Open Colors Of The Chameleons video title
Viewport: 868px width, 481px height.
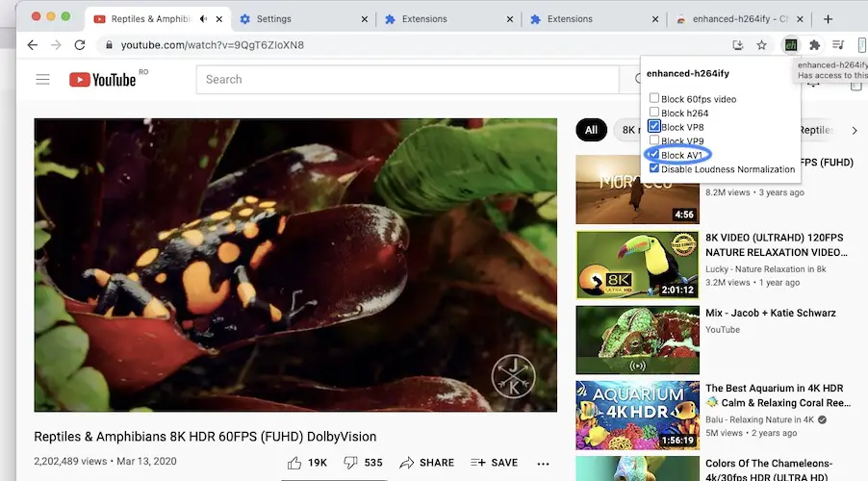point(768,469)
